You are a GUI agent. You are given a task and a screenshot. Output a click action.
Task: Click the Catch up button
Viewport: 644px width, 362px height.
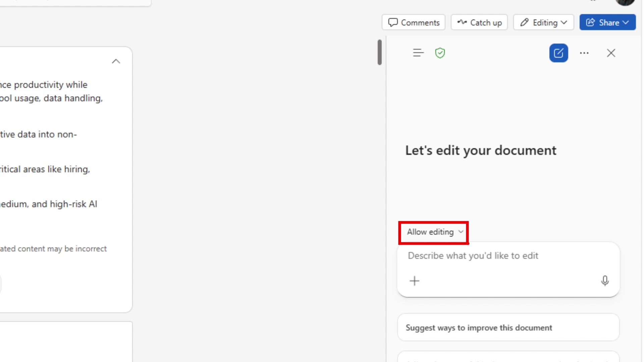479,22
